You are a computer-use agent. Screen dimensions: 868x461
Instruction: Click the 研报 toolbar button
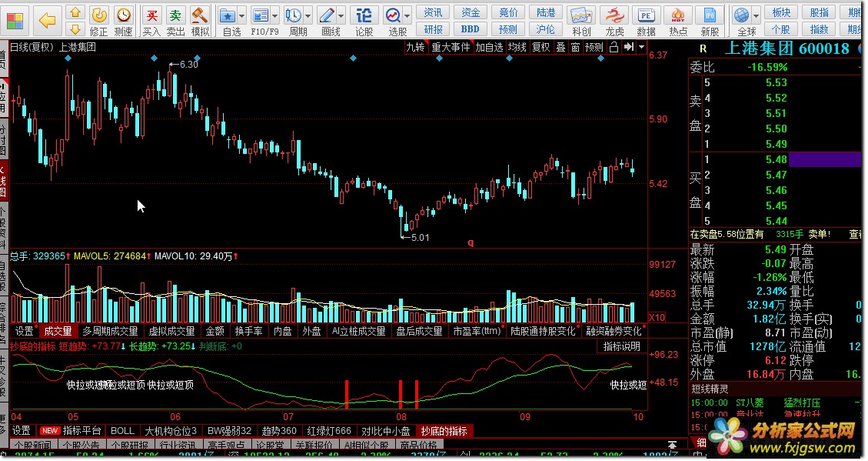433,28
